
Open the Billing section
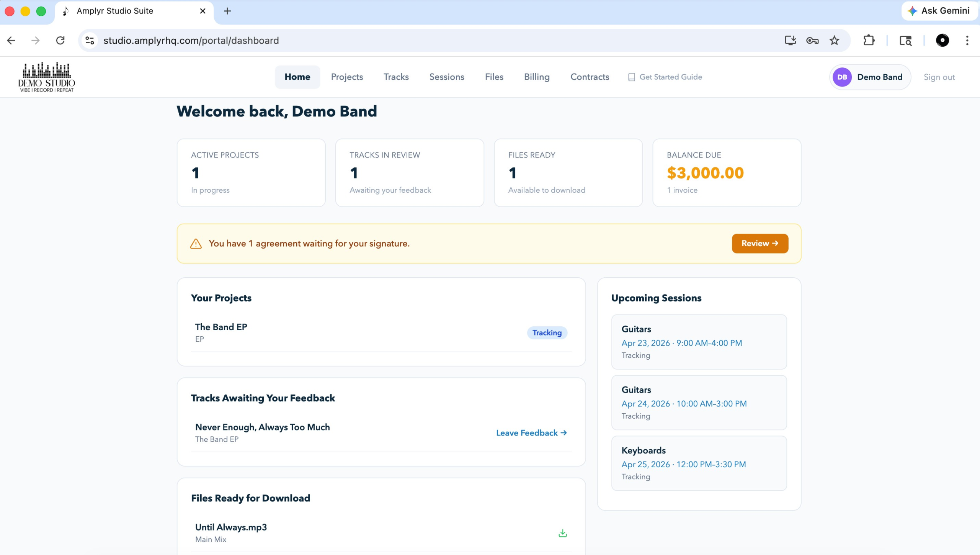536,77
